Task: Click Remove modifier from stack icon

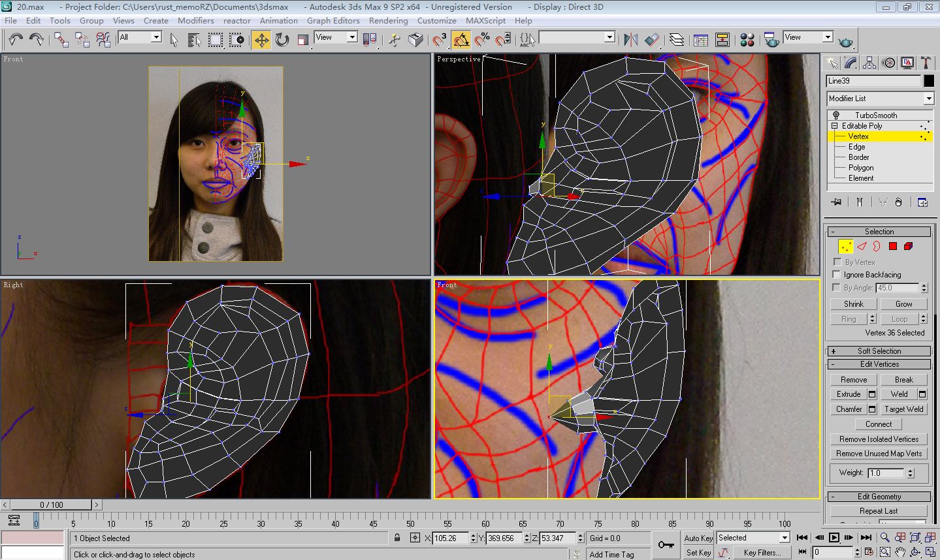Action: coord(899,202)
